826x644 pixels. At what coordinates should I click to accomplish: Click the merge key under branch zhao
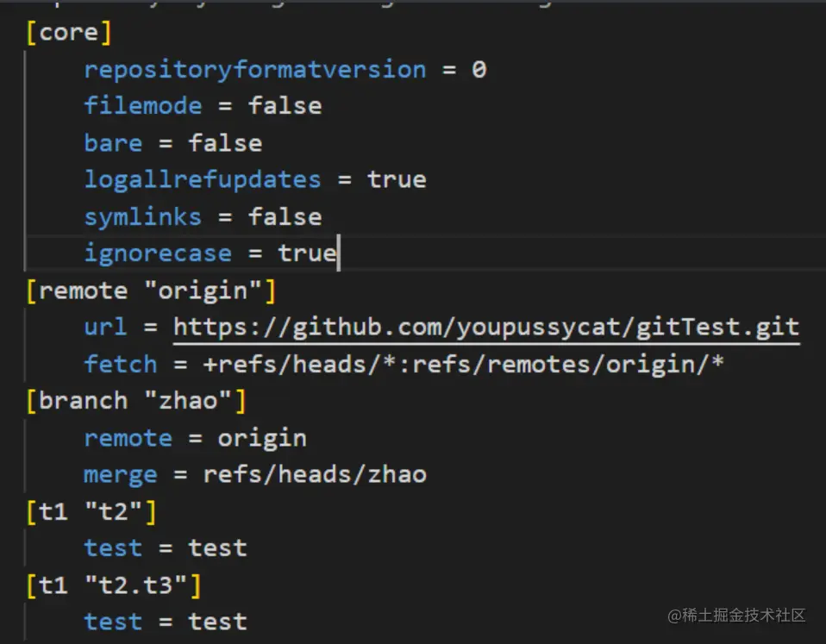point(120,474)
